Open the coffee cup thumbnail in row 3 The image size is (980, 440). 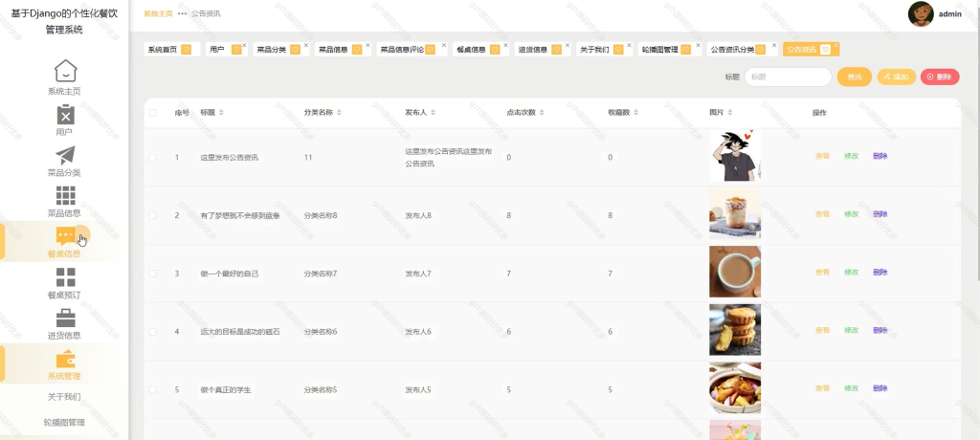(x=735, y=272)
